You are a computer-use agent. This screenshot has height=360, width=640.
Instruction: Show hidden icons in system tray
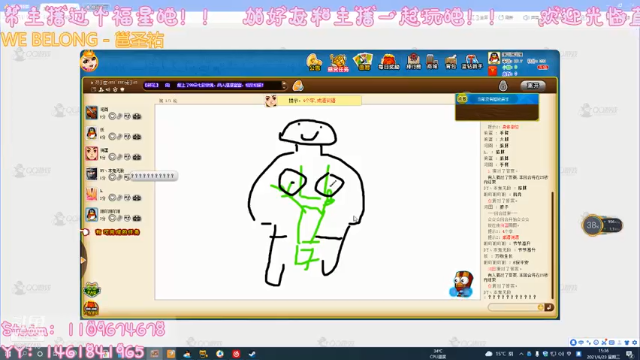(x=521, y=354)
